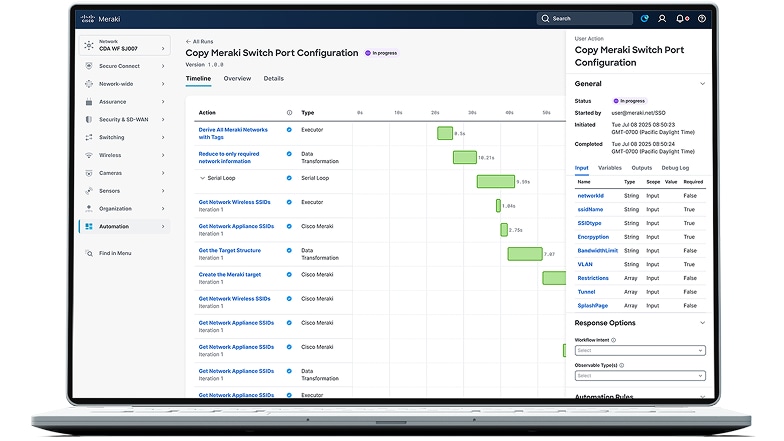Switch to the Variables tab

coord(610,168)
